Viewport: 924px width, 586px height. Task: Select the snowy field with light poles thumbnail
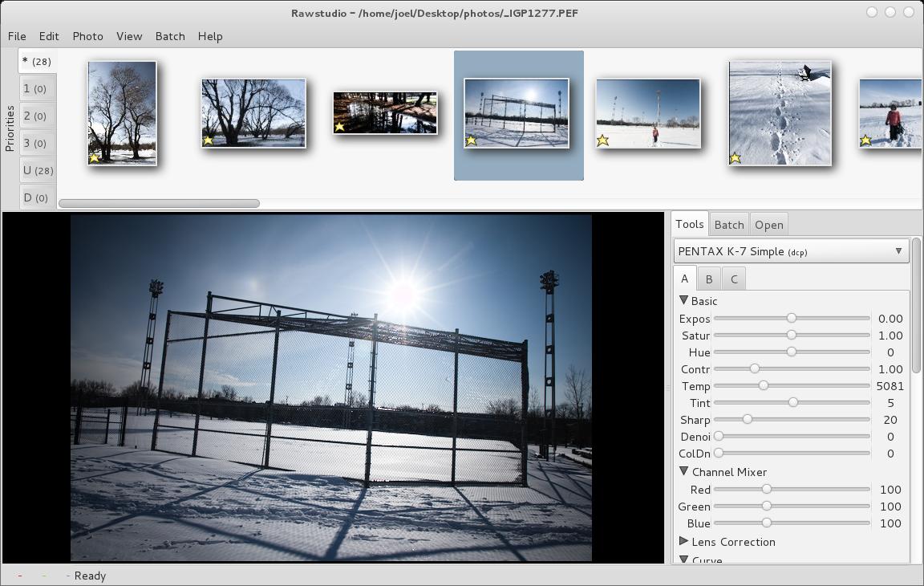pyautogui.click(x=647, y=112)
